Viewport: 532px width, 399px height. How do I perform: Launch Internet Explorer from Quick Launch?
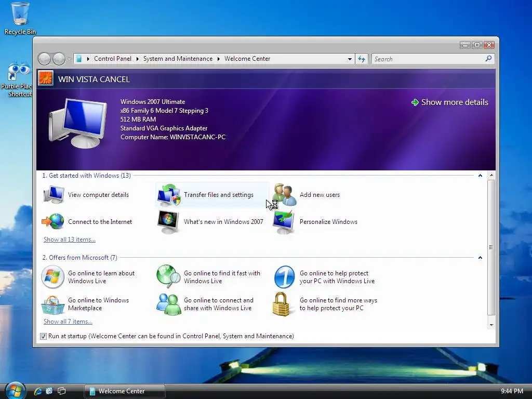point(37,391)
